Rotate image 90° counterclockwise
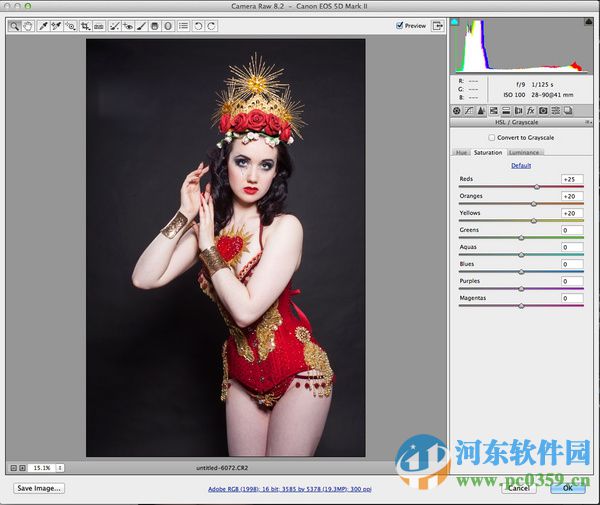The width and height of the screenshot is (600, 505). point(198,26)
